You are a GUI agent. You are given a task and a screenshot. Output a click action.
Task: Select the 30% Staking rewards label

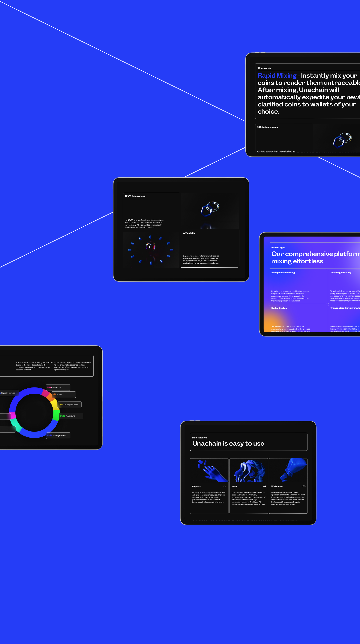(58, 435)
